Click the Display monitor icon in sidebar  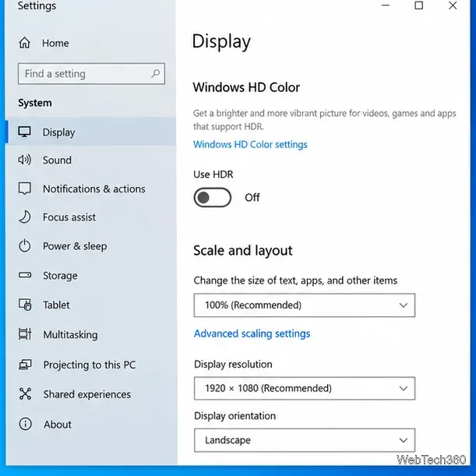(24, 132)
